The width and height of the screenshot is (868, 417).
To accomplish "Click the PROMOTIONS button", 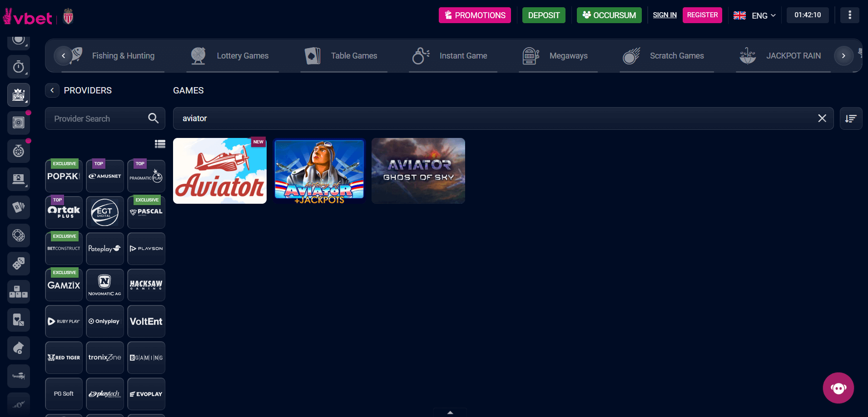I will [475, 15].
